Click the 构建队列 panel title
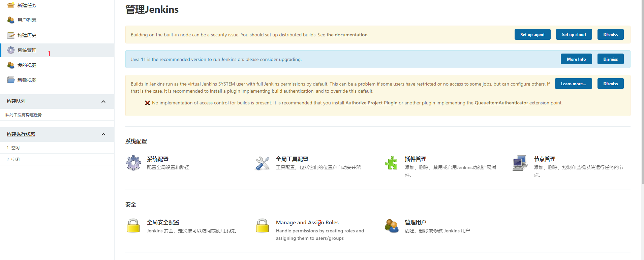Viewport: 644px width, 260px height. pyautogui.click(x=16, y=101)
